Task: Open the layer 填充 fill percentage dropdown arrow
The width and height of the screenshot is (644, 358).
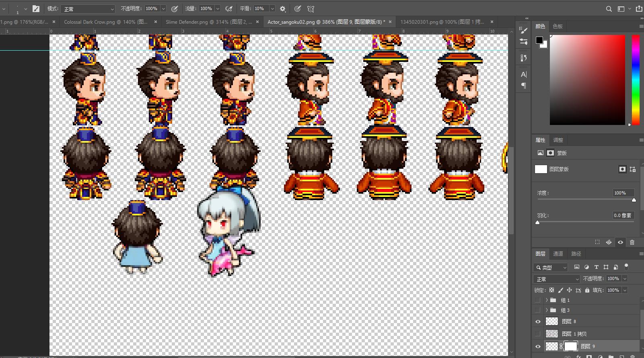Action: click(x=625, y=290)
